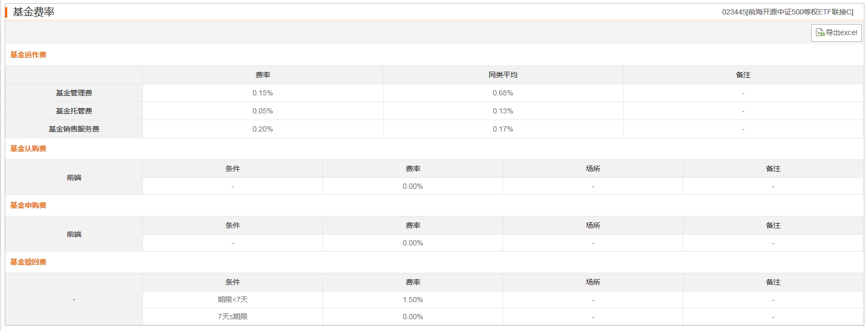Click the 基金管理费 row label
The image size is (868, 331).
click(74, 93)
